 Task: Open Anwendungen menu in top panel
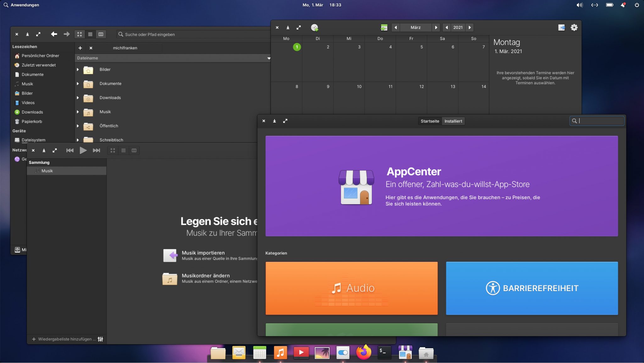[x=21, y=5]
